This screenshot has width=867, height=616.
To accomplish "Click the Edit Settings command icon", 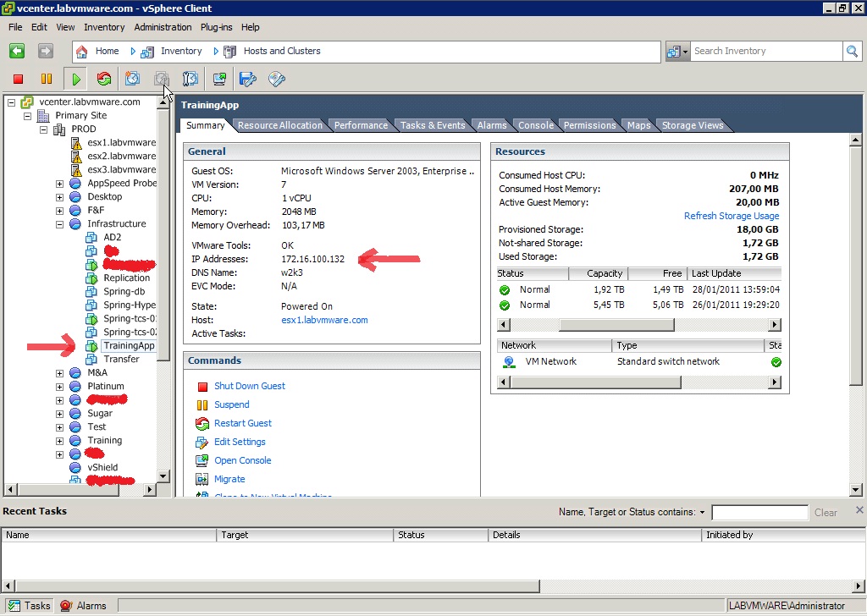I will [x=202, y=443].
